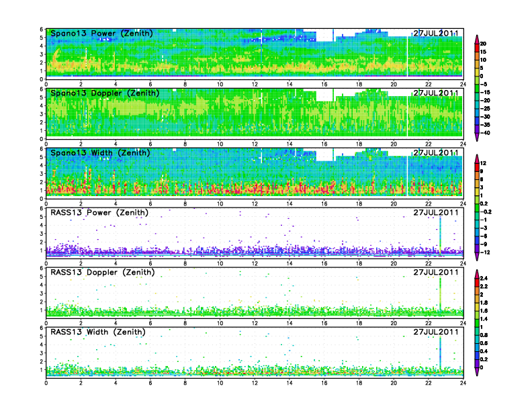532x411 pixels.
Task: Click the "Spano13 Width (Zenith)" panel title
Action: pos(100,153)
